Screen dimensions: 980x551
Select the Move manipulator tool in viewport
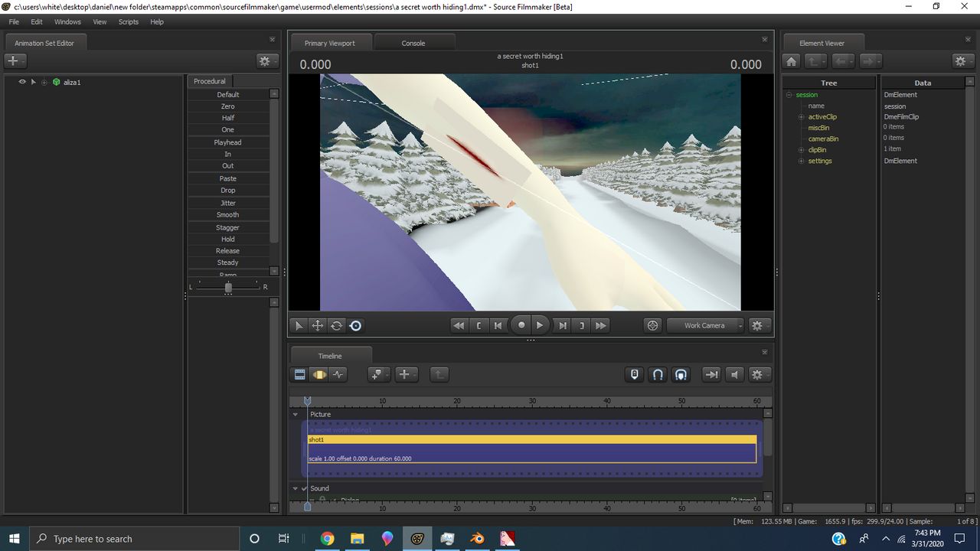pos(318,325)
